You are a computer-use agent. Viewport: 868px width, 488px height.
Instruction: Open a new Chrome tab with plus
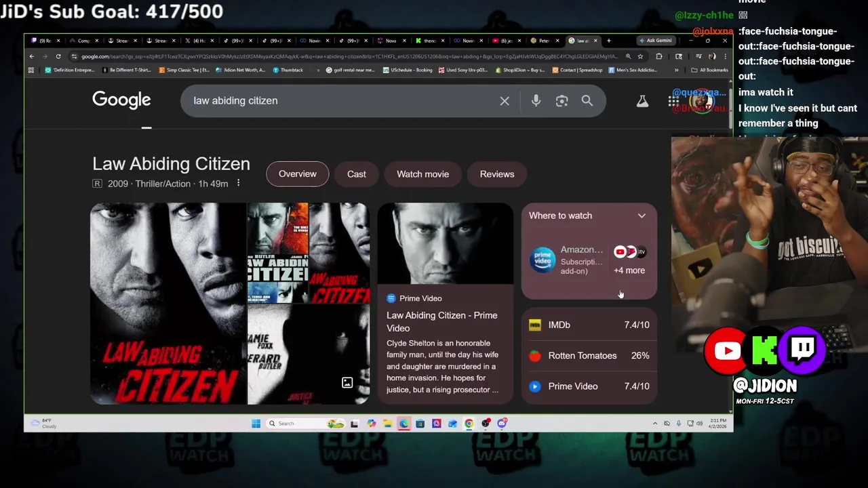(608, 41)
